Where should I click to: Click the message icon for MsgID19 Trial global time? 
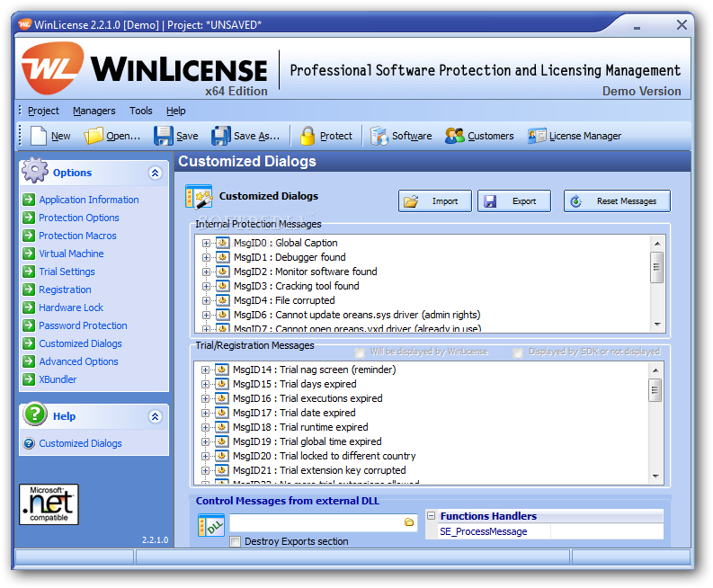[x=221, y=441]
